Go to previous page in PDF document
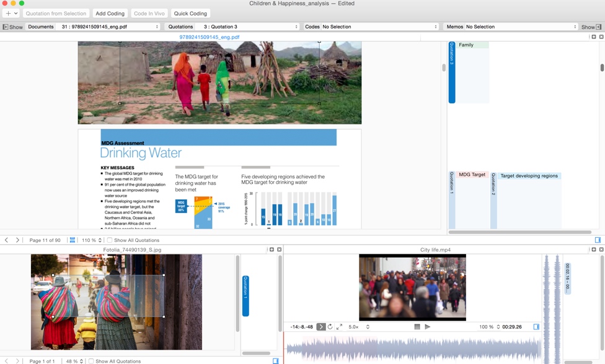 click(x=7, y=240)
